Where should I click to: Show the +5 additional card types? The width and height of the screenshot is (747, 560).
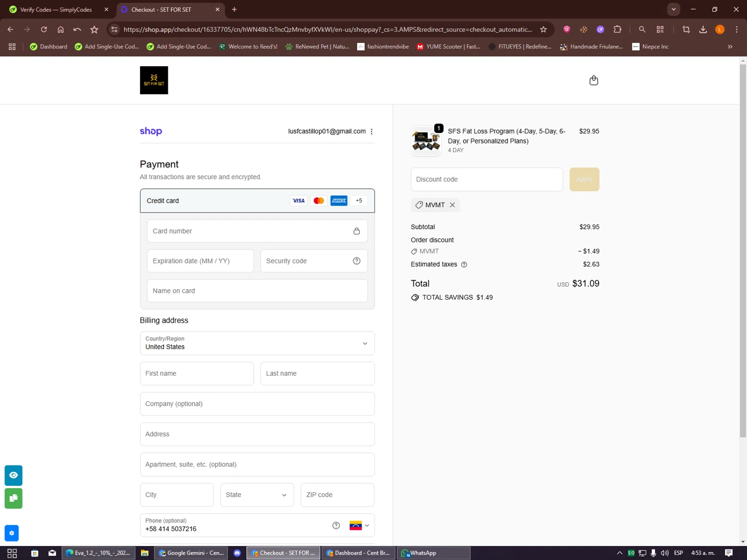pos(359,201)
